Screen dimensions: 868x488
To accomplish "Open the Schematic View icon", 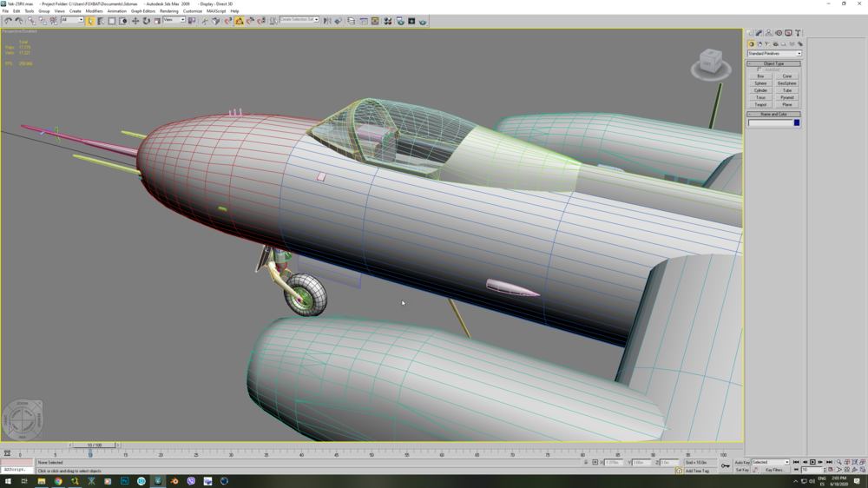I will (x=375, y=21).
